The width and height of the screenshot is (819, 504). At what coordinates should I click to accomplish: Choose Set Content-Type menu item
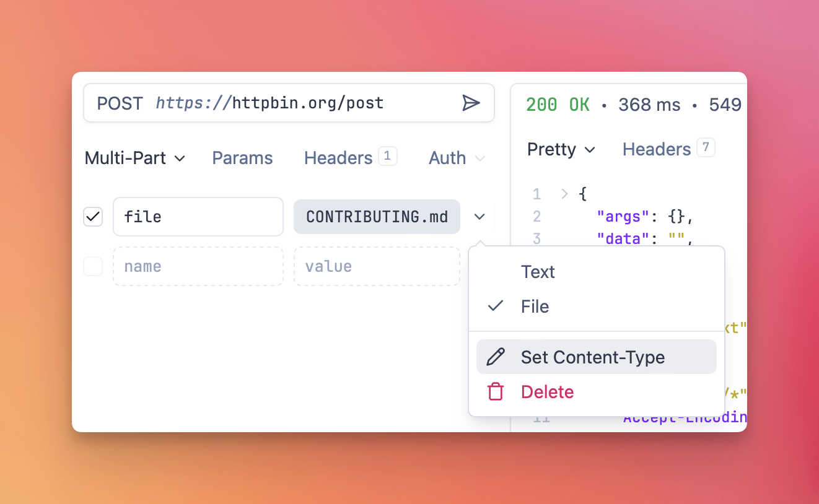tap(592, 357)
